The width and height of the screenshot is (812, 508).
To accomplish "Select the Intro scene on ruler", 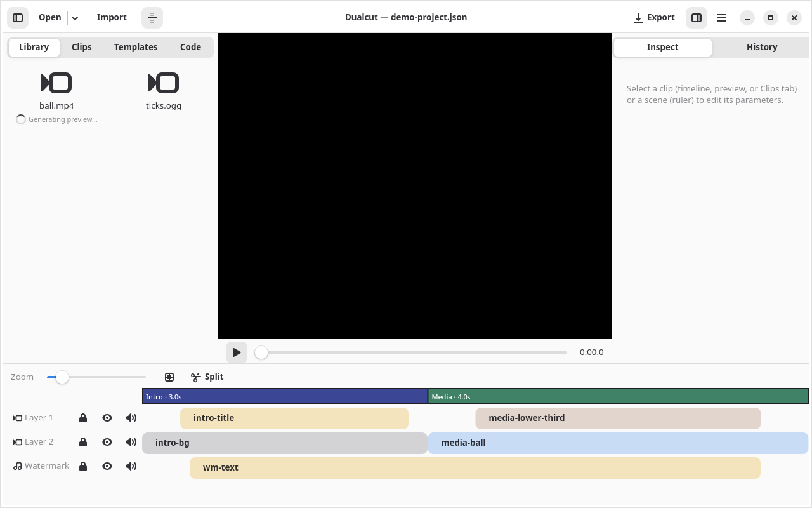I will [285, 397].
